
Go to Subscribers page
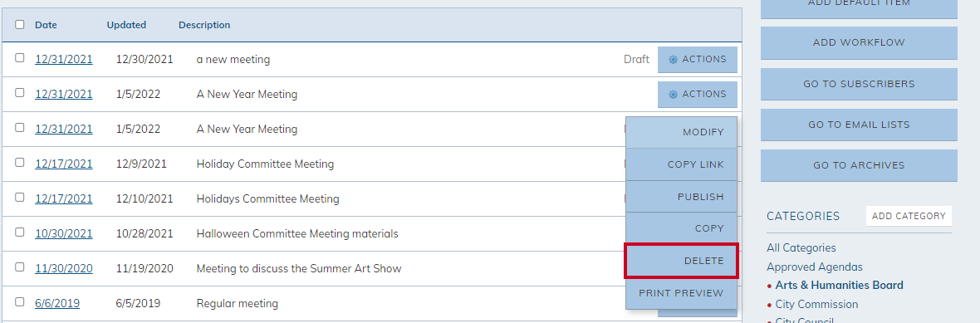[859, 84]
